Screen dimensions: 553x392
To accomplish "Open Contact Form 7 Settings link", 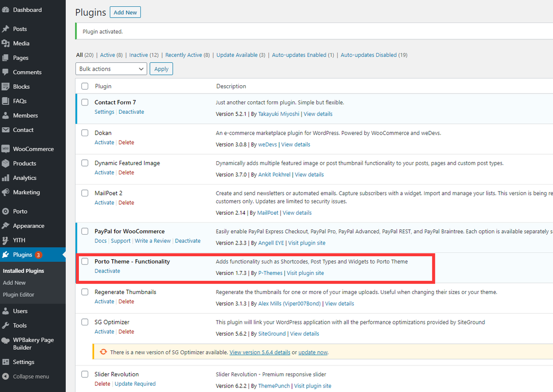I will pyautogui.click(x=104, y=112).
